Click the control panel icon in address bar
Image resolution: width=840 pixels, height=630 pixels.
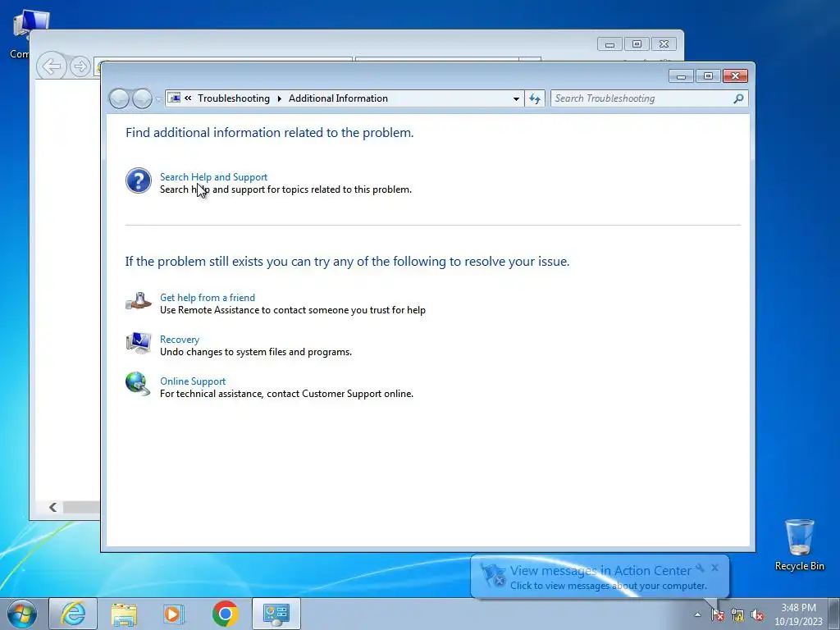[174, 98]
